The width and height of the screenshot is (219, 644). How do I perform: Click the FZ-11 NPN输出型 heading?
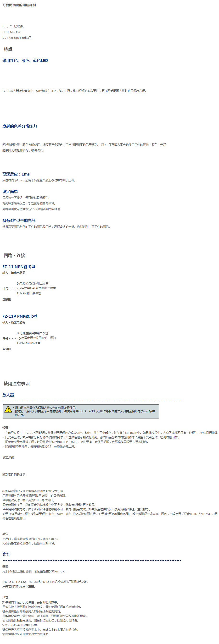(19, 266)
